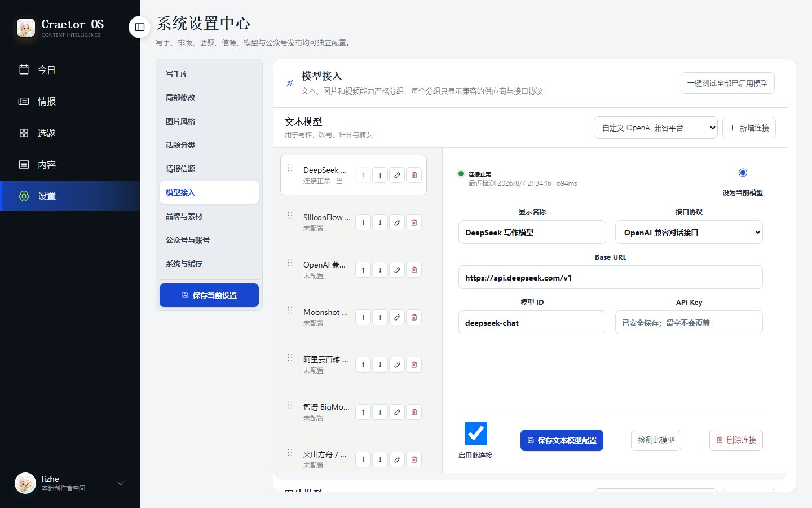Click 检测此模型 button
812x508 pixels.
(656, 440)
